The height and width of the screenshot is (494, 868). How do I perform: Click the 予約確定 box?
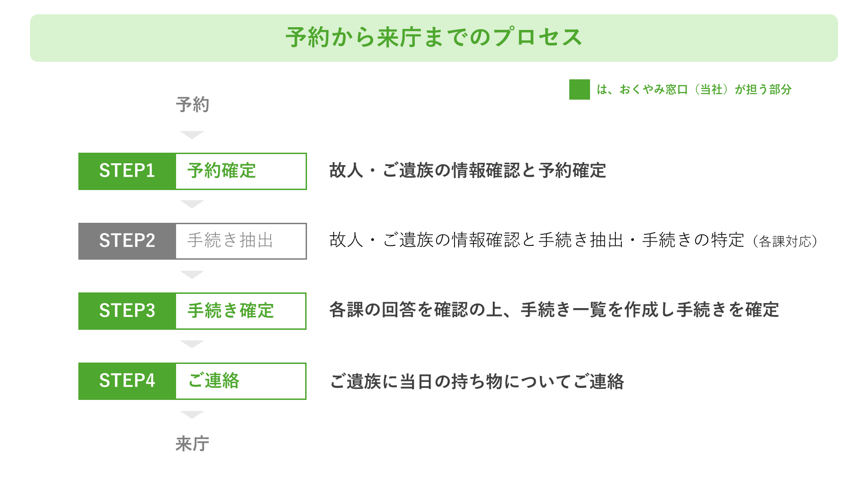pyautogui.click(x=241, y=171)
